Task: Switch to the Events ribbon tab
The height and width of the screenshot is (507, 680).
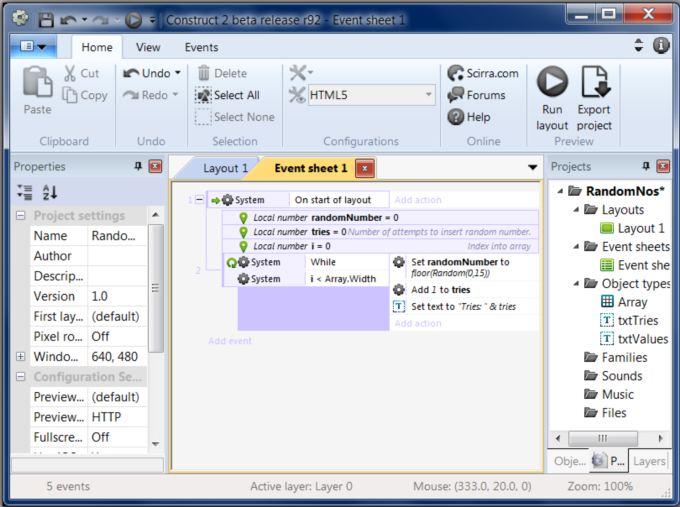Action: point(201,47)
